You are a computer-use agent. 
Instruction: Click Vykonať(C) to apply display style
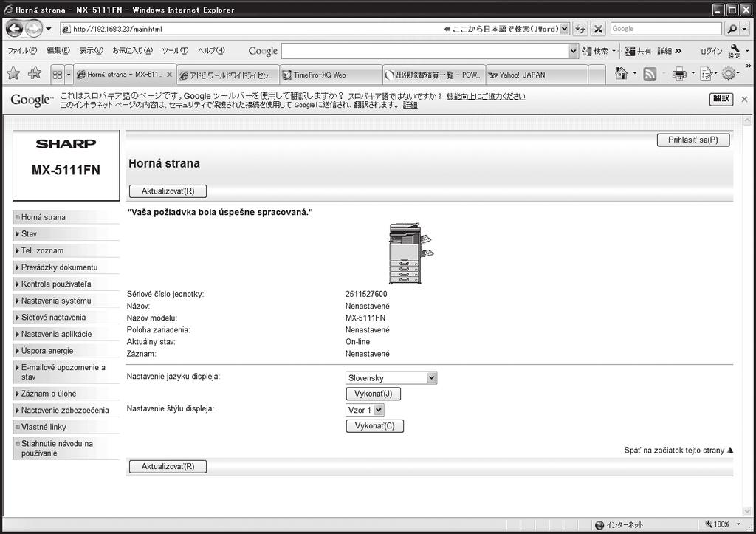click(374, 426)
